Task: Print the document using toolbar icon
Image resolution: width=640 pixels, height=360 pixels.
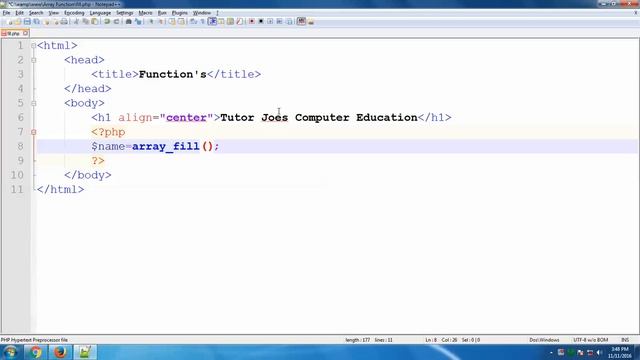Action: click(x=64, y=21)
